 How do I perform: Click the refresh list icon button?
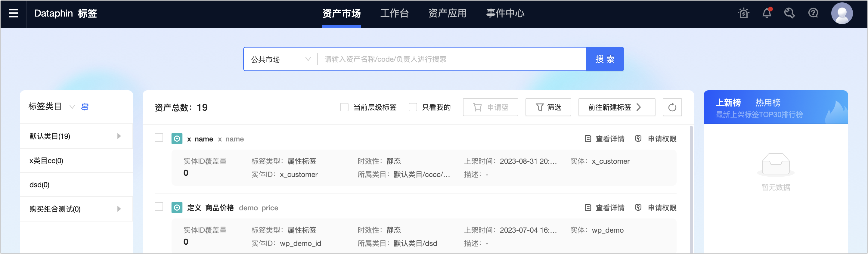[x=672, y=107]
